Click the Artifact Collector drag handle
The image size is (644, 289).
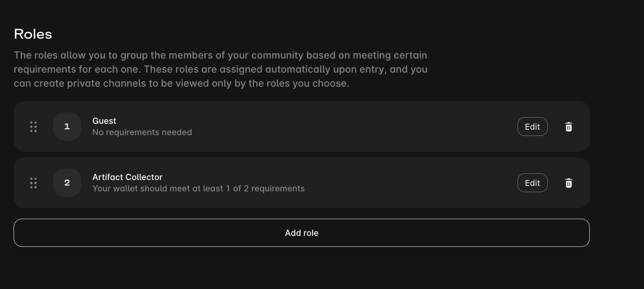click(34, 183)
